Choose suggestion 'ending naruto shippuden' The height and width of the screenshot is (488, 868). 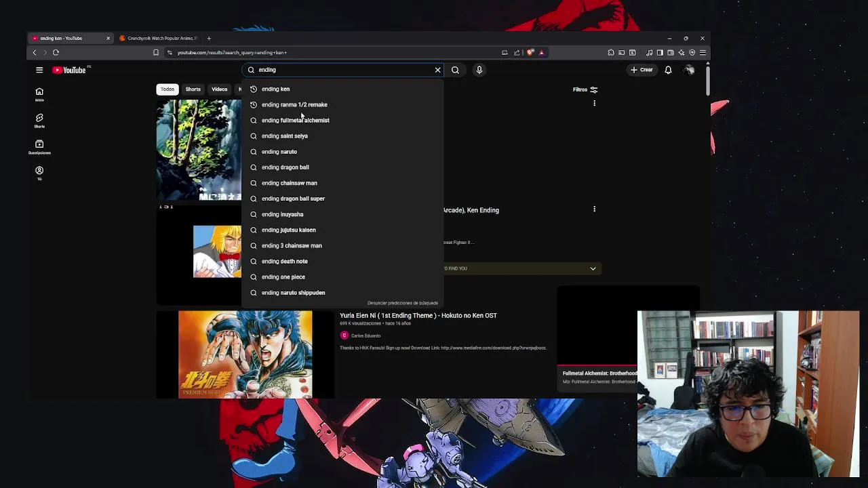pyautogui.click(x=342, y=292)
